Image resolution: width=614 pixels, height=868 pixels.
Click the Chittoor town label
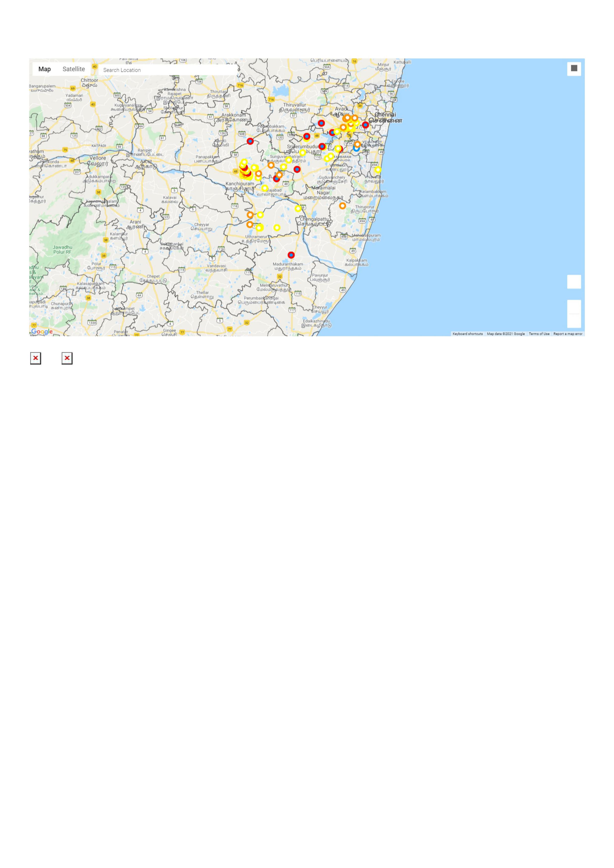click(x=89, y=83)
